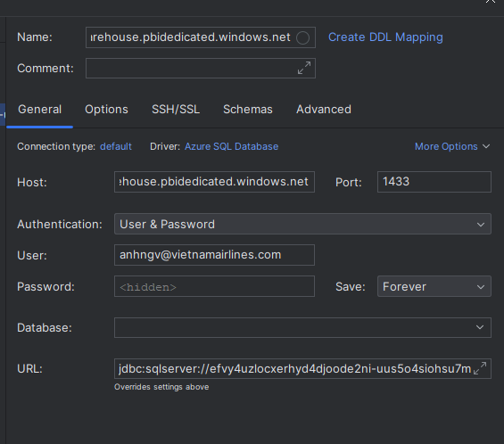504x444 pixels.
Task: Open the Schemas tab
Action: coord(248,110)
